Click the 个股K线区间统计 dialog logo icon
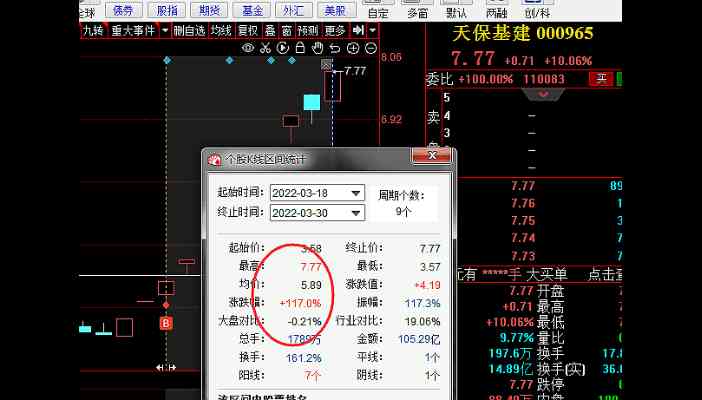 tap(214, 159)
